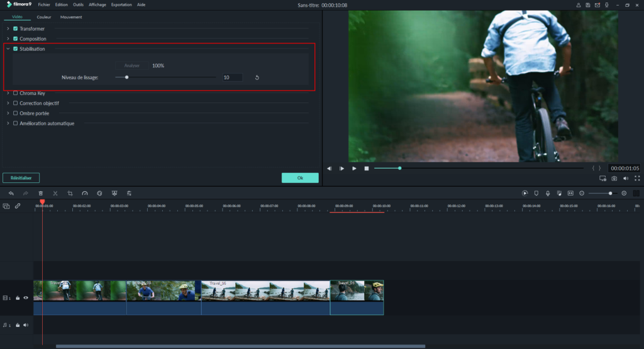This screenshot has height=349, width=644.
Task: Expand the Transformer section
Action: pyautogui.click(x=8, y=29)
